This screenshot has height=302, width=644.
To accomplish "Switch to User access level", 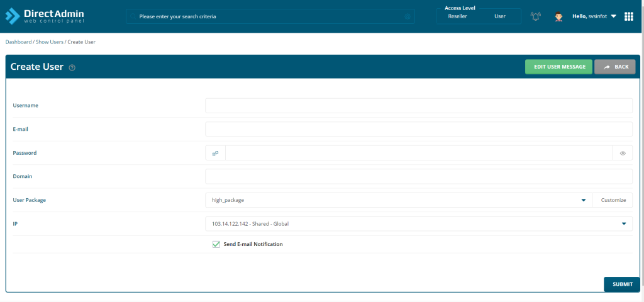I will point(500,16).
